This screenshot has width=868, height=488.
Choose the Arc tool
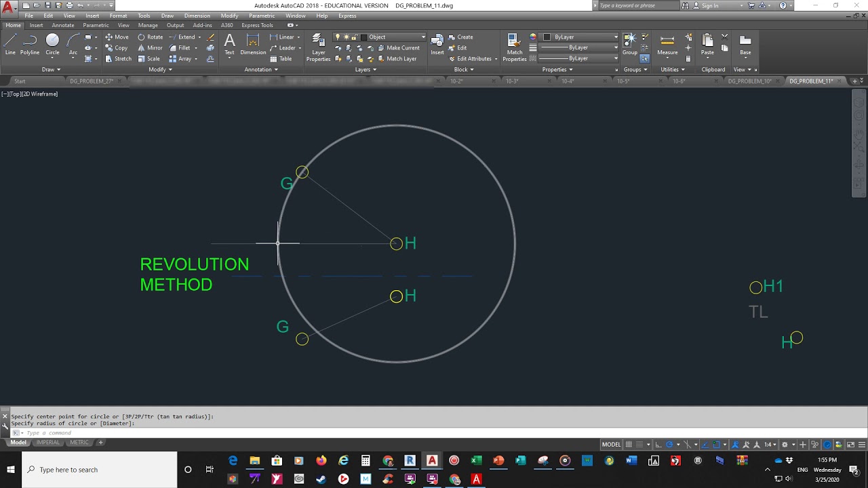(73, 44)
